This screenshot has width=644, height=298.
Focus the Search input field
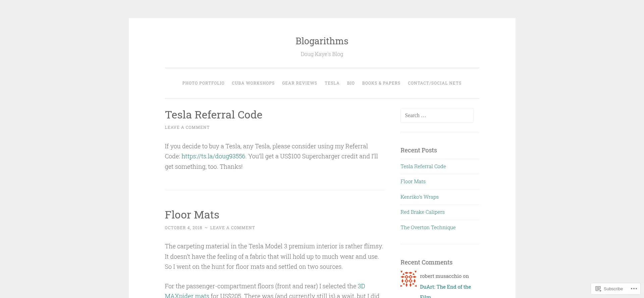tap(437, 115)
